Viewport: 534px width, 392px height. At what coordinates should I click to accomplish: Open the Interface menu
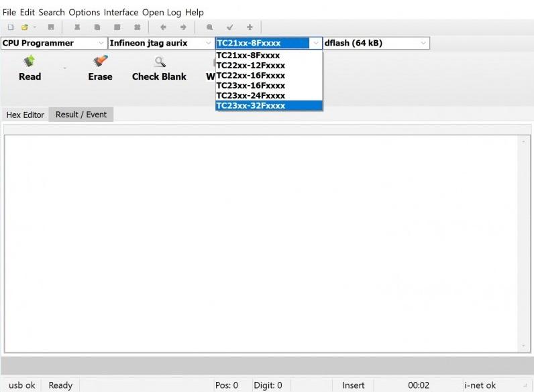121,13
